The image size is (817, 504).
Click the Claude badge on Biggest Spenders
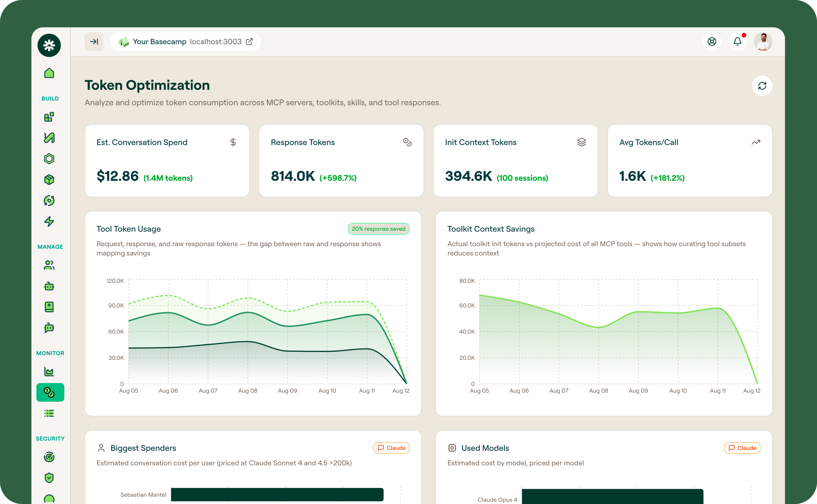[391, 448]
